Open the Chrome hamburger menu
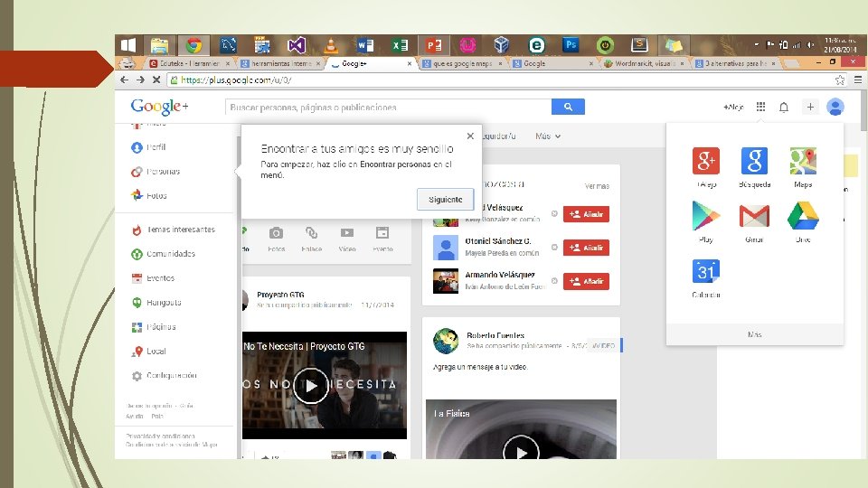The height and width of the screenshot is (488, 868). [857, 80]
